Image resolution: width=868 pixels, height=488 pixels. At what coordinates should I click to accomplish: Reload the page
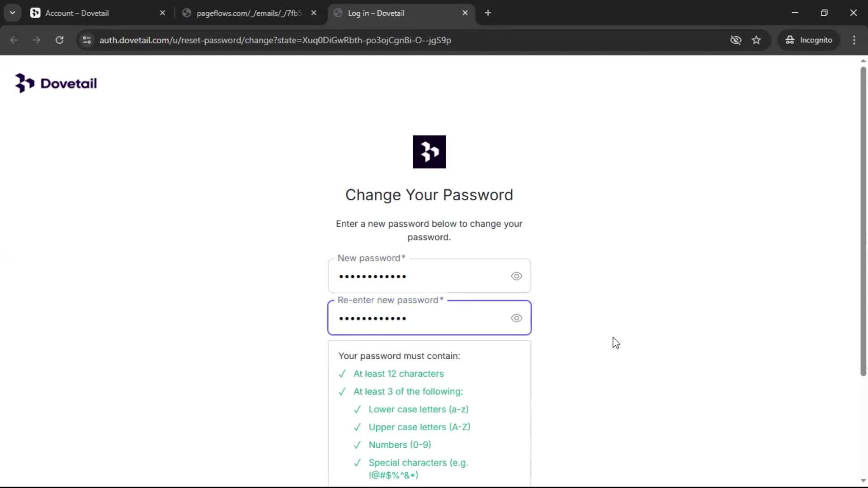pyautogui.click(x=60, y=40)
